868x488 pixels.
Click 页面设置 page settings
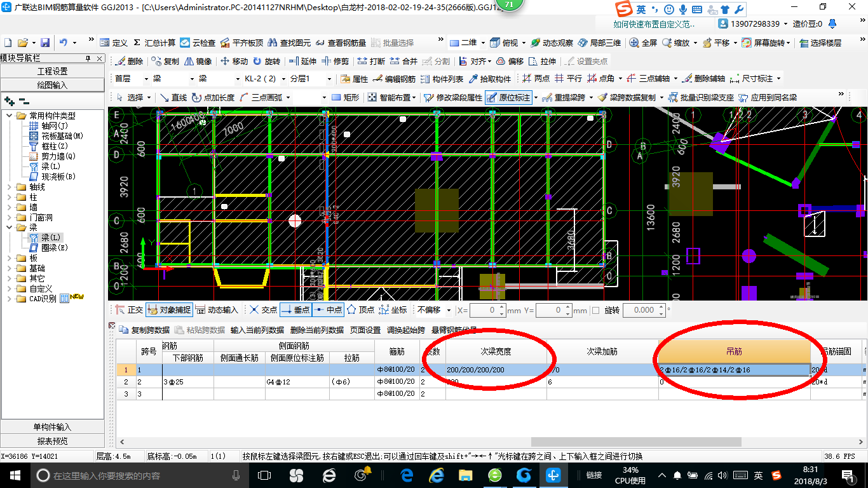point(365,330)
